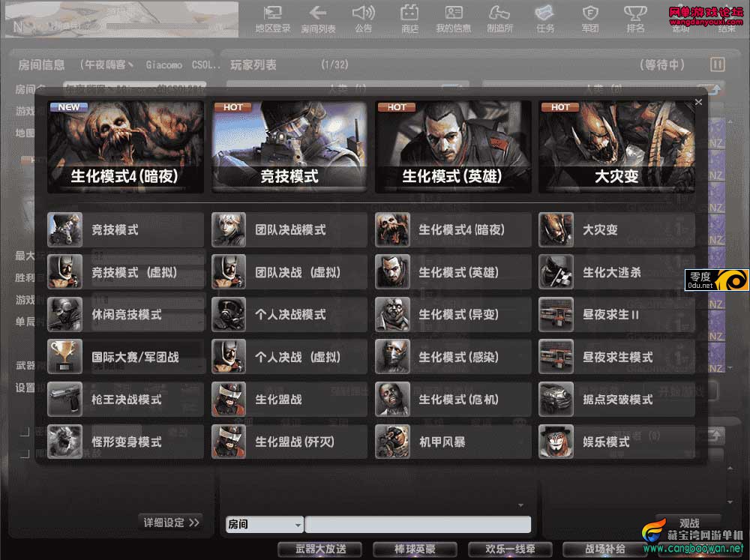Choose 休闲竞技模式 from the mode list

(x=125, y=314)
